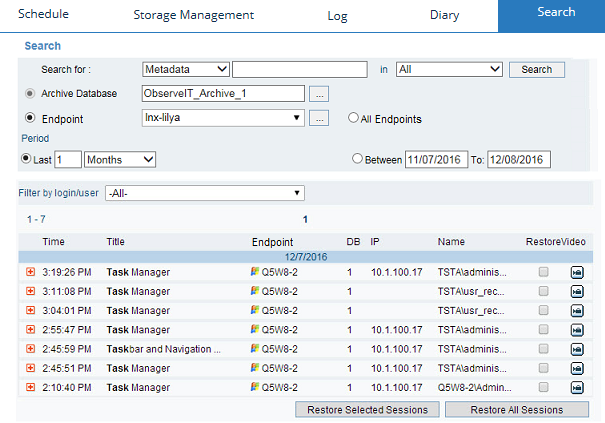Expand the 2:55:47 PM session row
605x423 pixels.
(x=30, y=329)
